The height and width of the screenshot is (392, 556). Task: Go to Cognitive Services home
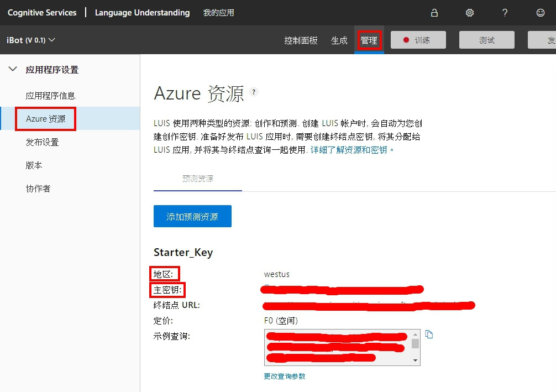[x=42, y=13]
